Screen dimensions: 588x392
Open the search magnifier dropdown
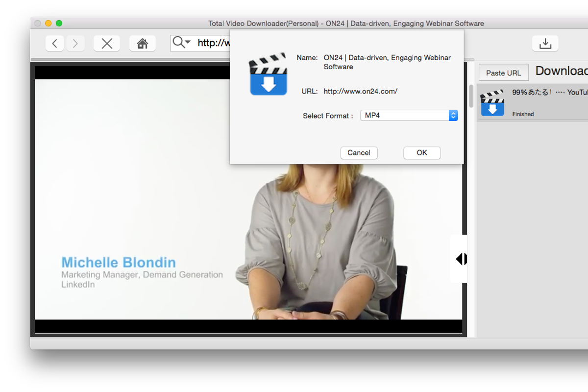182,43
